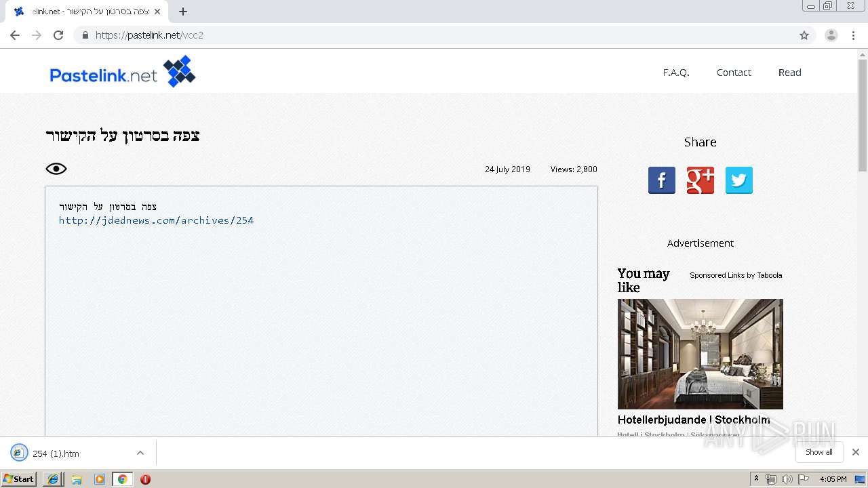Click the Hebrew paste title heading

point(123,136)
